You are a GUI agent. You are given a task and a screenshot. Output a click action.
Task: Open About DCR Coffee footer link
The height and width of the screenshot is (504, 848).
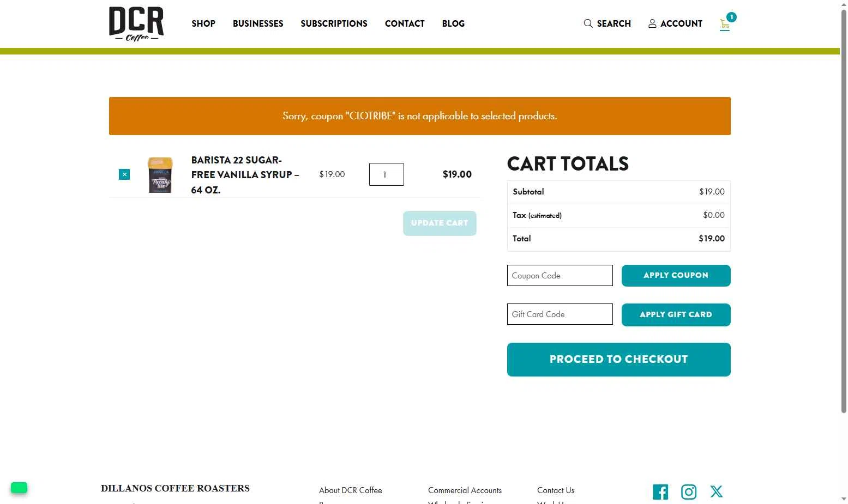(351, 490)
